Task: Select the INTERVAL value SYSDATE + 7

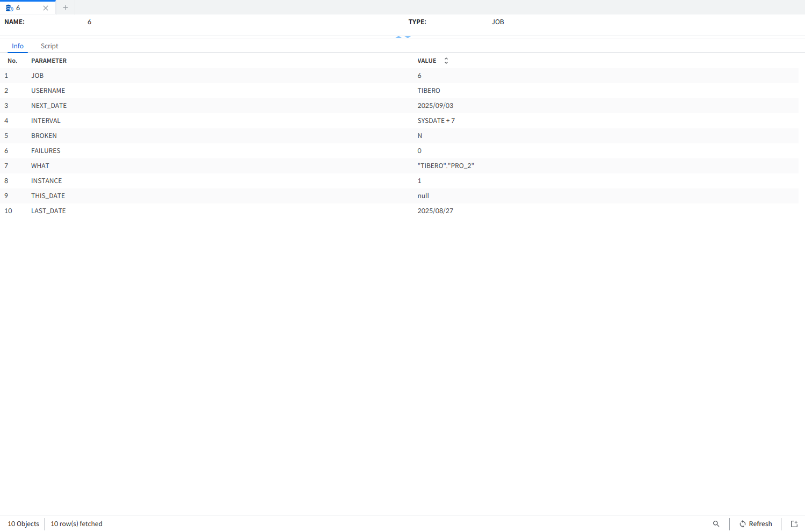Action: tap(436, 121)
